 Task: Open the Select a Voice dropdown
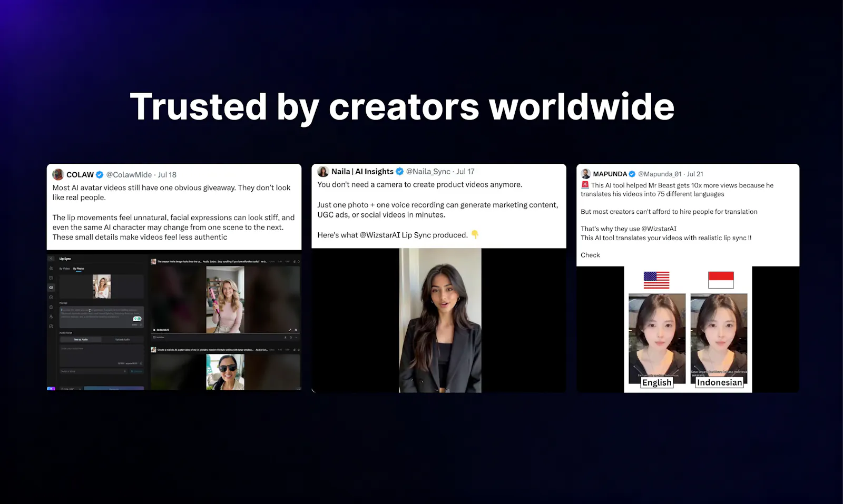click(94, 371)
